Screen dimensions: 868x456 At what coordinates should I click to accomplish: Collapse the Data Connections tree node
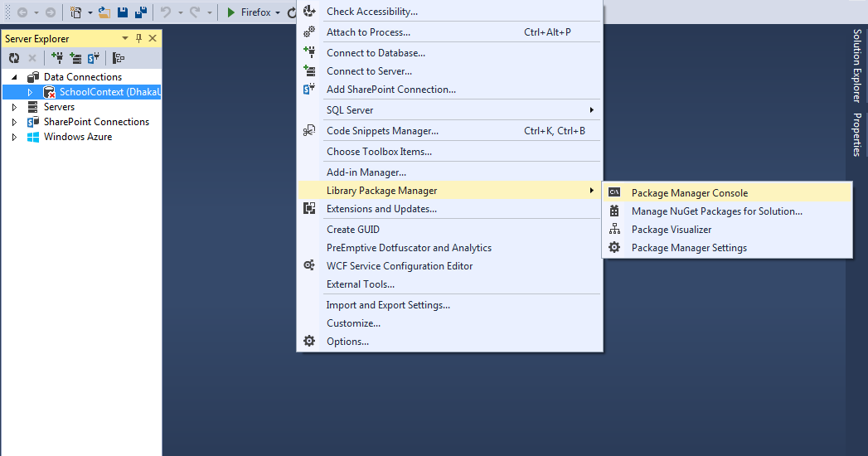click(15, 77)
